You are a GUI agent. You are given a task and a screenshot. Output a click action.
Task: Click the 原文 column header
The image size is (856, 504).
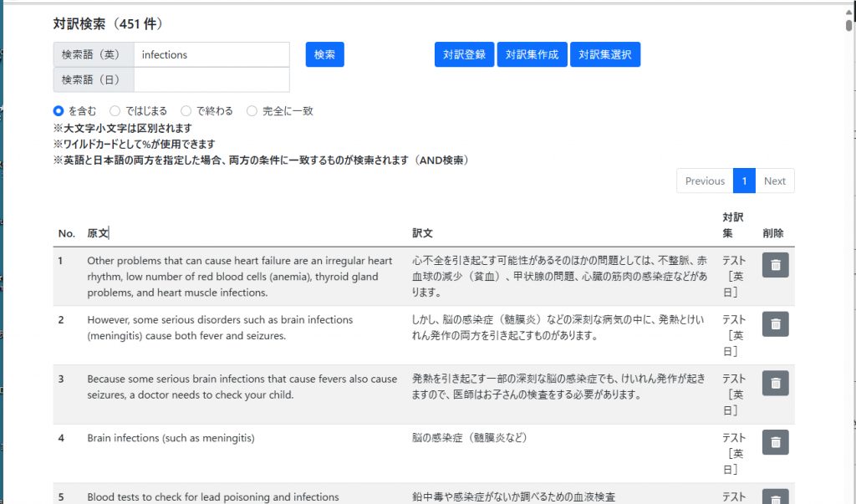click(x=98, y=233)
